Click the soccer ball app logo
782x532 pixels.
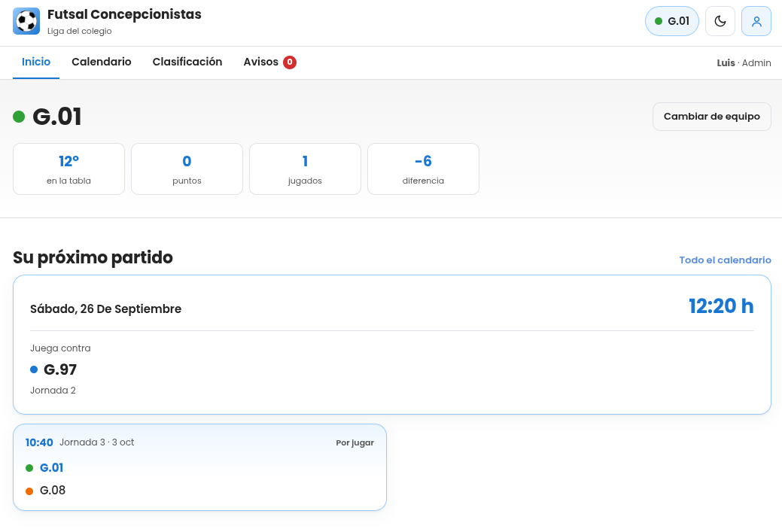point(26,21)
